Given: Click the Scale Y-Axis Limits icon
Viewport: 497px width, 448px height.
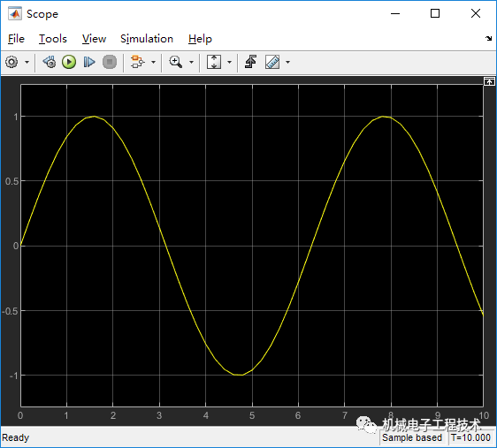Looking at the screenshot, I should pyautogui.click(x=214, y=62).
